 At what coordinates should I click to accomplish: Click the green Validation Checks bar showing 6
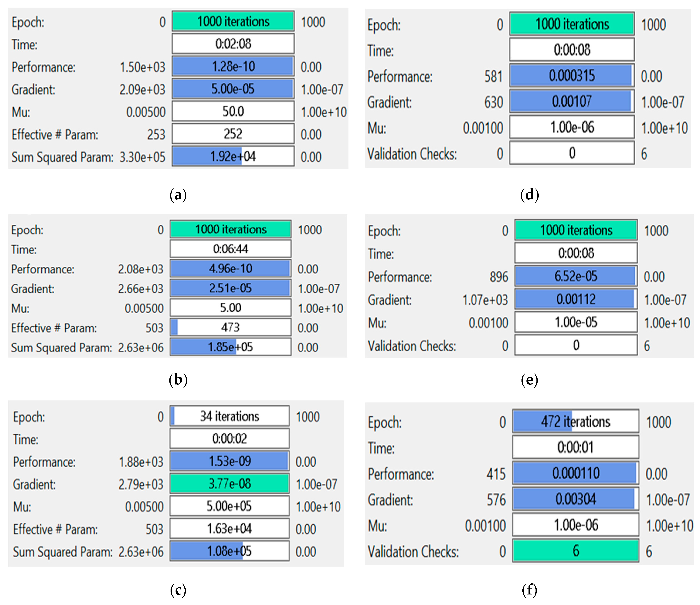click(576, 551)
